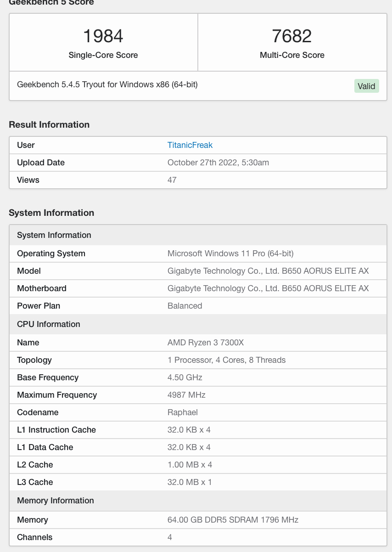Click the 4.50 GHz base frequency value
This screenshot has width=392, height=552.
[x=185, y=377]
